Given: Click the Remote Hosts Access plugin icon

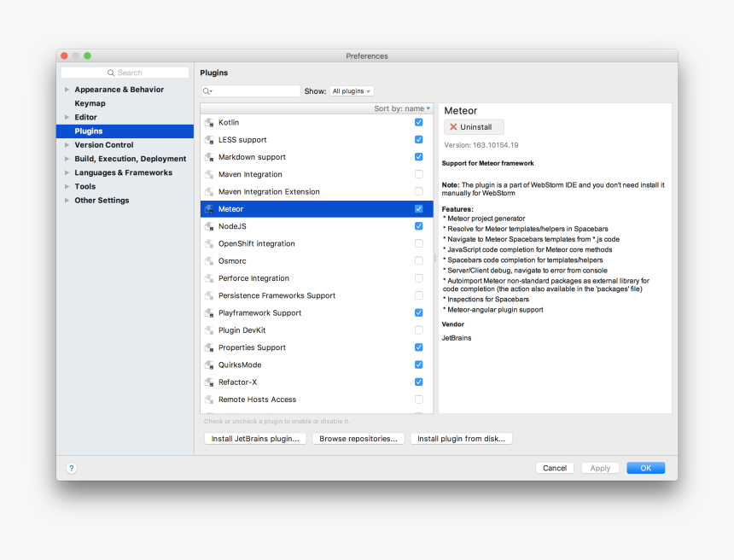Looking at the screenshot, I should (x=209, y=400).
